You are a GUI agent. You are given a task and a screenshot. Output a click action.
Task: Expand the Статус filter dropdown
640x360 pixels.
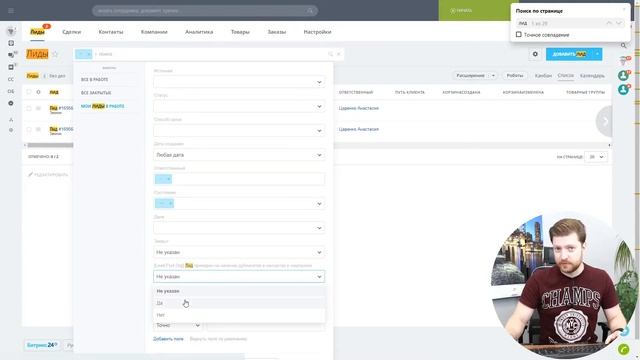pos(239,106)
